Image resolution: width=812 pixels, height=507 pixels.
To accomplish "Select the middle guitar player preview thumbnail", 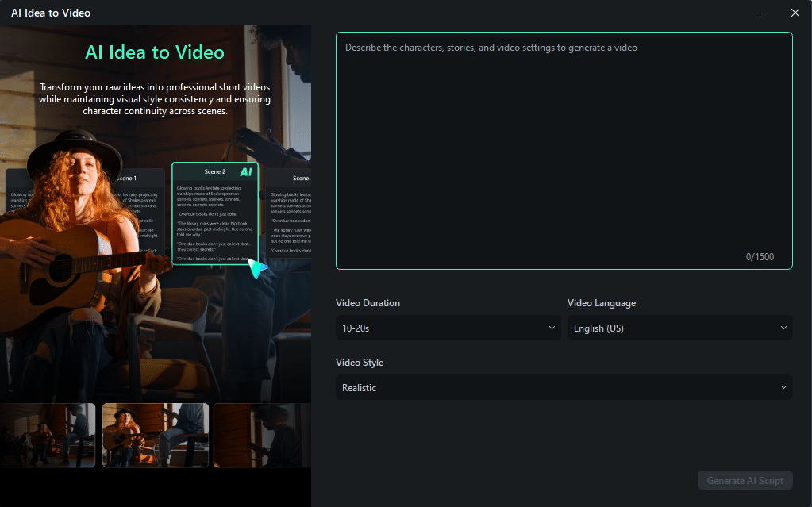I will pyautogui.click(x=155, y=435).
